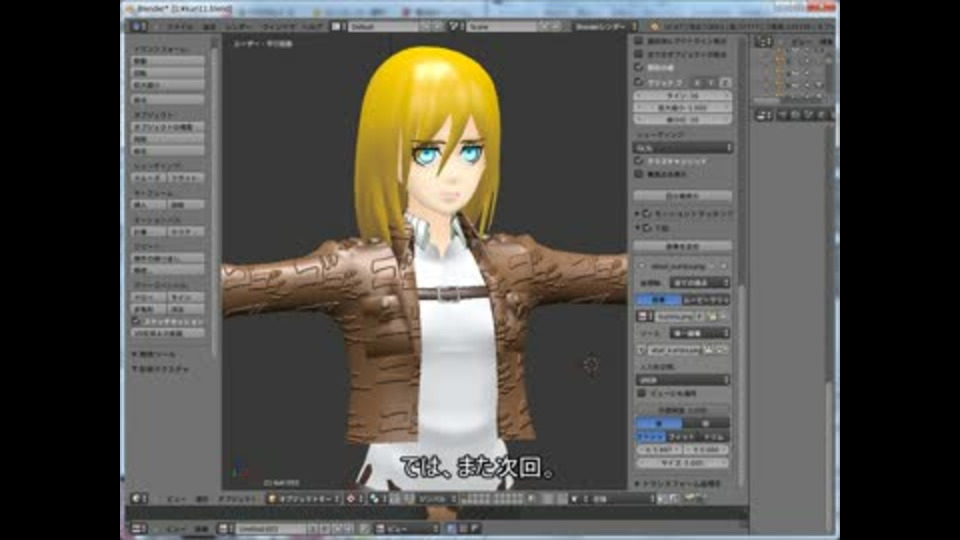Enable the outline selected checkbox at panel top
This screenshot has width=960, height=540.
639,40
